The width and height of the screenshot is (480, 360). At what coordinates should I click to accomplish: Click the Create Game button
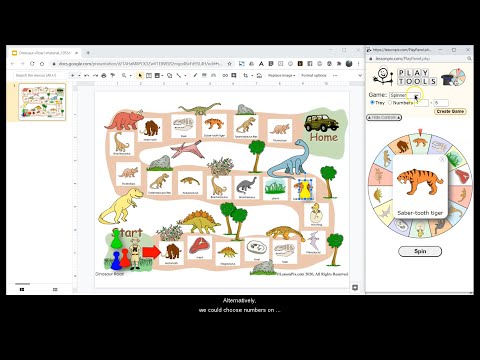[450, 111]
